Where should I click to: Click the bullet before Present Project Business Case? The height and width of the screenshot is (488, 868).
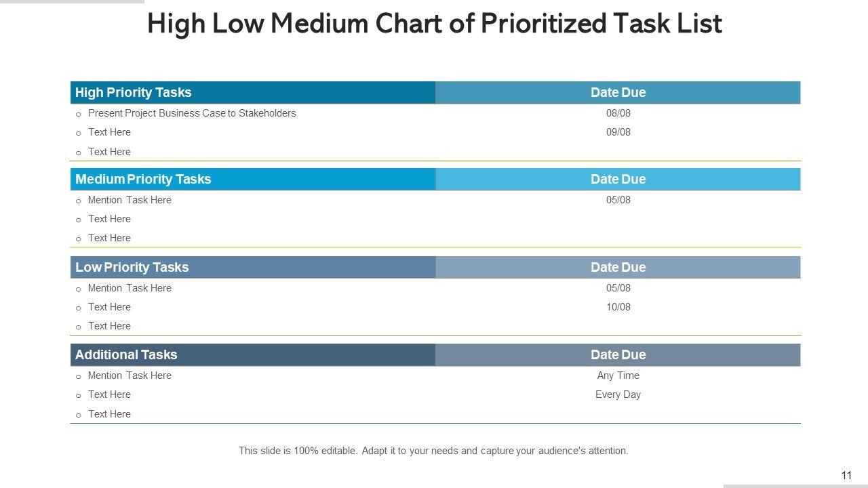pyautogui.click(x=79, y=115)
